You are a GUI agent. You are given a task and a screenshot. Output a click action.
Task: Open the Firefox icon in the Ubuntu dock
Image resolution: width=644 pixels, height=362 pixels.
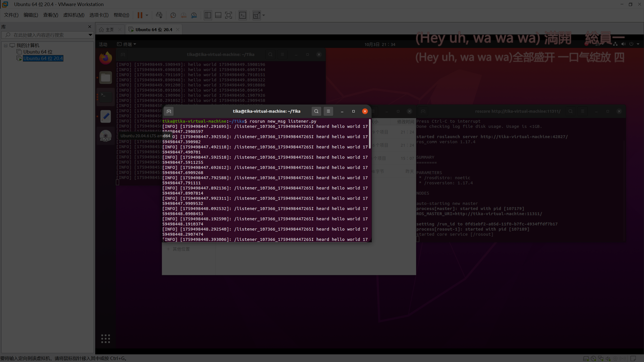click(x=106, y=58)
